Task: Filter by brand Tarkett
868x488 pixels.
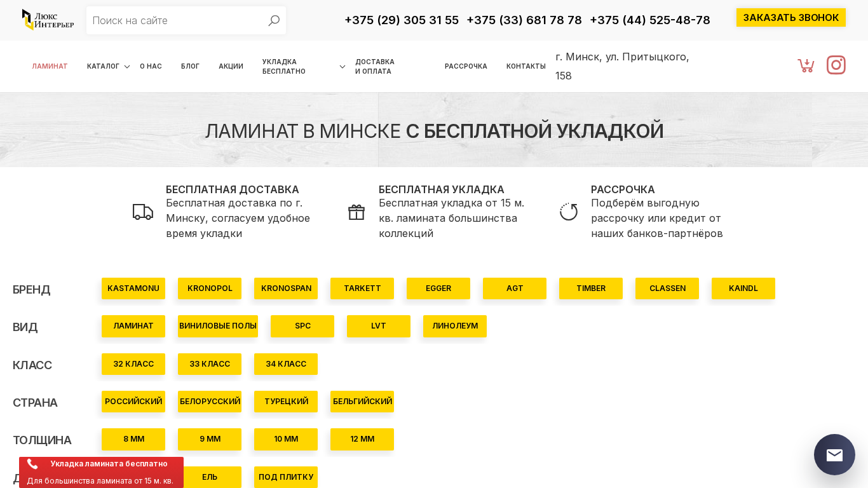Action: tap(362, 288)
